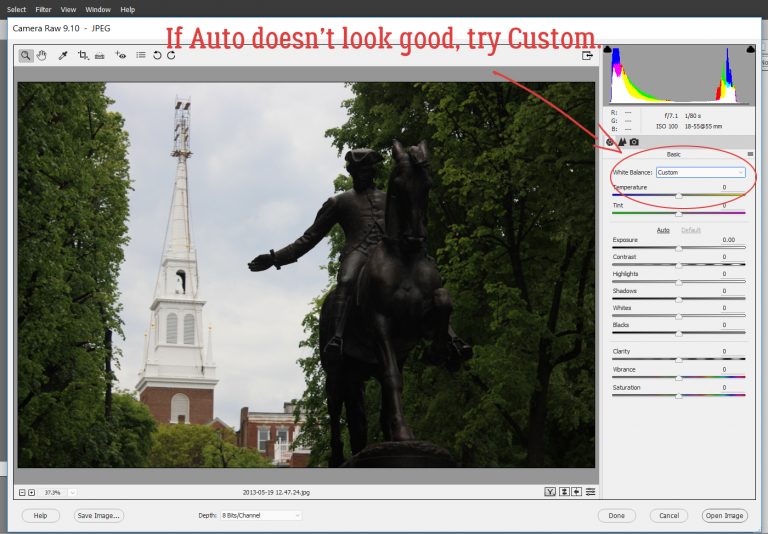
Task: Open the Window menu
Action: tap(98, 9)
